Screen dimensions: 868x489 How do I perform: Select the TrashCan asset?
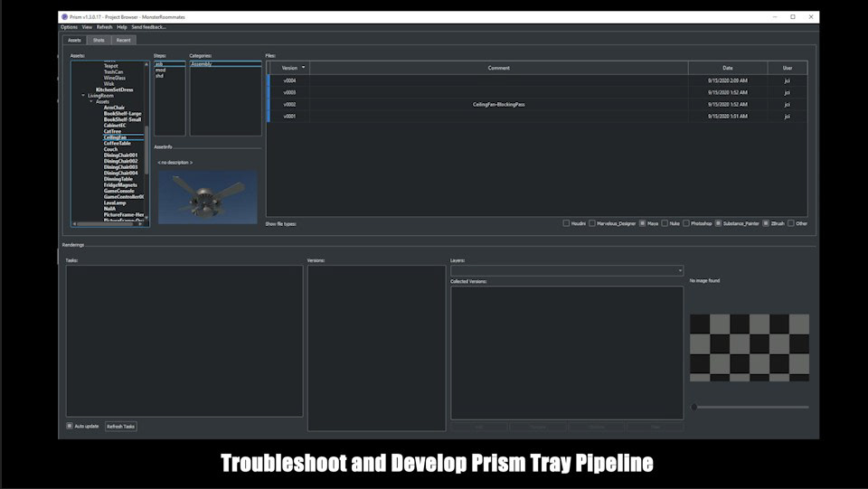[x=114, y=72]
